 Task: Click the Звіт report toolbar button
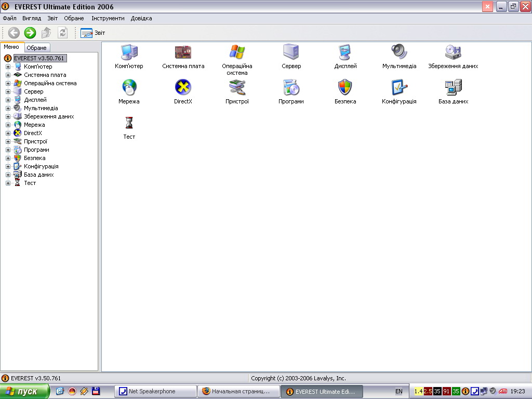[x=92, y=33]
